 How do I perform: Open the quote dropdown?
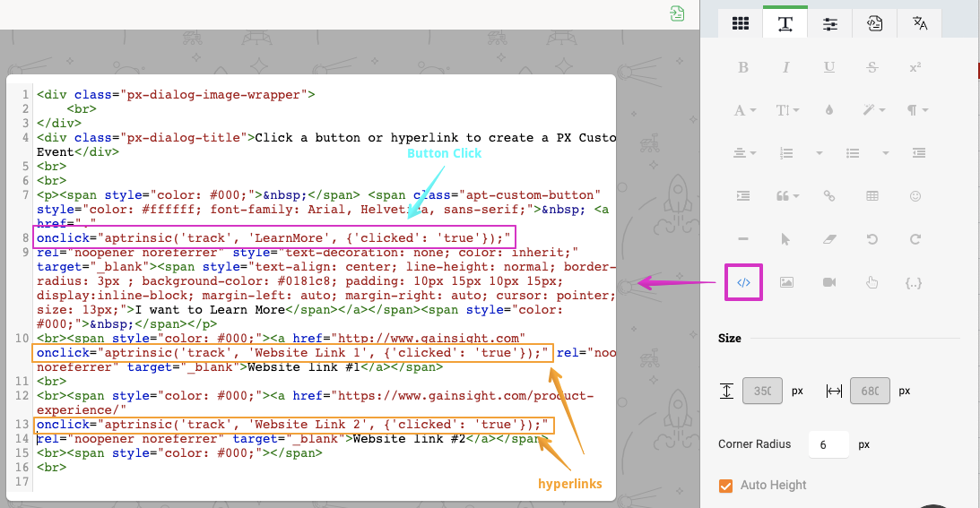[x=787, y=196]
